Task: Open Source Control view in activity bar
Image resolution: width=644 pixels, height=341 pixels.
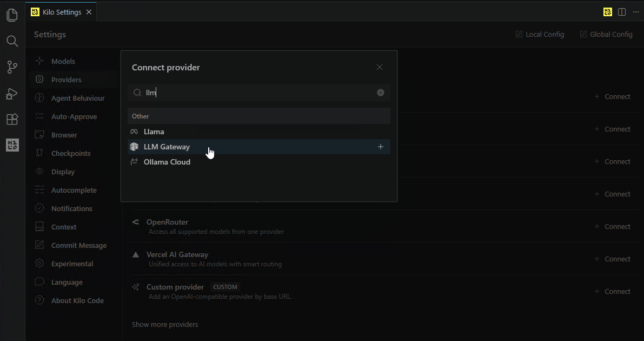Action: pyautogui.click(x=12, y=67)
